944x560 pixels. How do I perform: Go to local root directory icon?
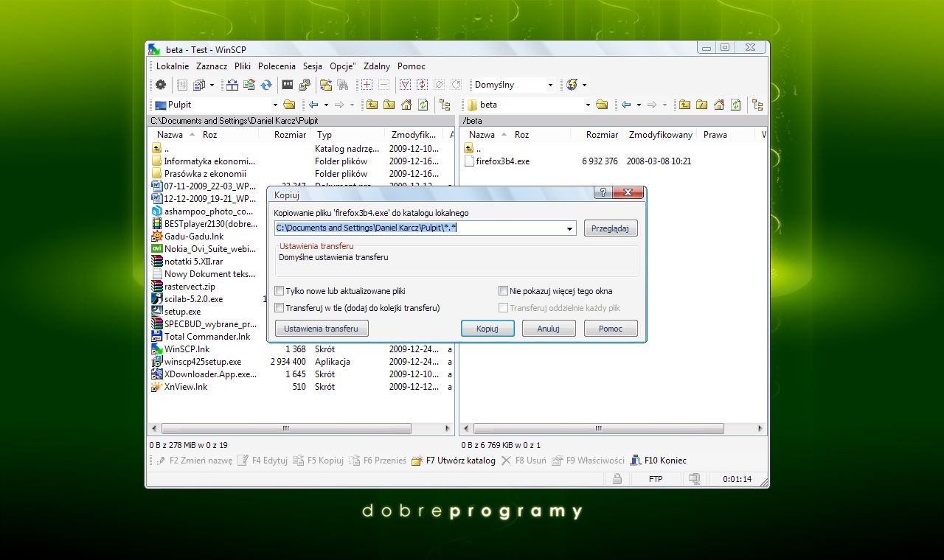[389, 105]
